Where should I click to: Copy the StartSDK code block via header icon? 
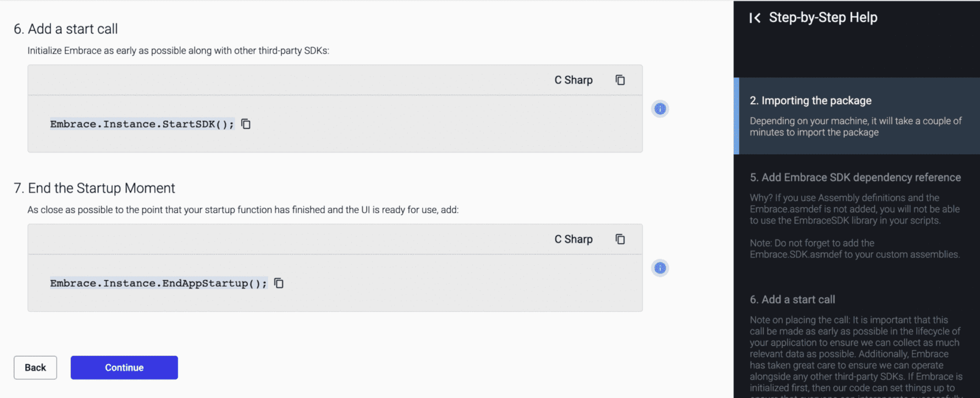click(x=620, y=80)
